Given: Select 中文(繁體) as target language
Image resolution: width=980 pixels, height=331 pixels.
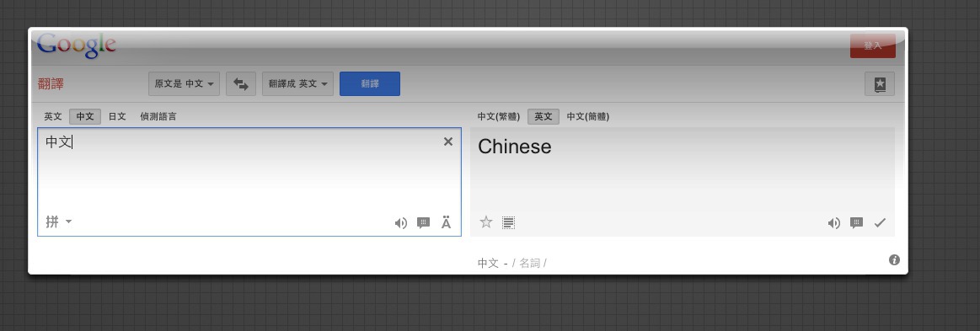Looking at the screenshot, I should (x=499, y=116).
